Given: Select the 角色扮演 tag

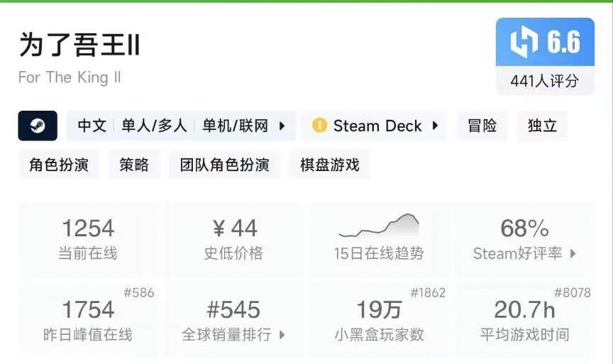Looking at the screenshot, I should tap(58, 165).
